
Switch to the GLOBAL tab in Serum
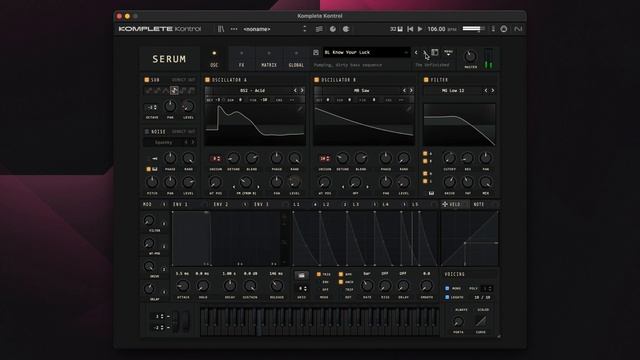tap(296, 59)
